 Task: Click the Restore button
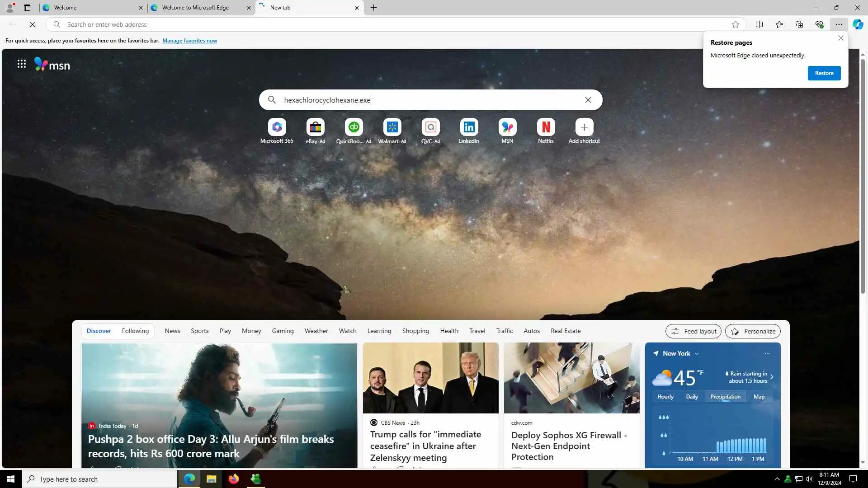824,73
